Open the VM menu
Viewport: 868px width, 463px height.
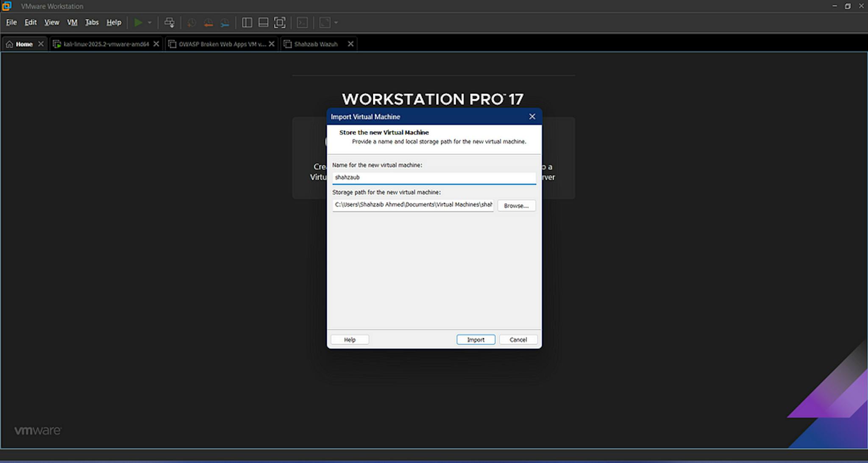click(x=72, y=22)
